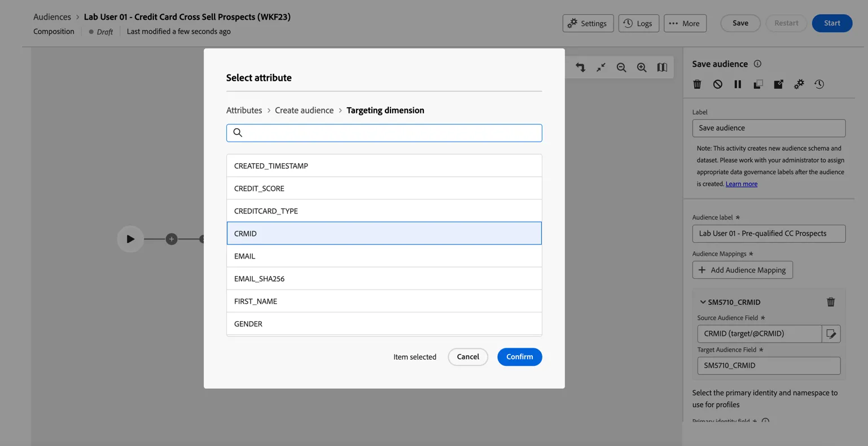Open the Logs panel
This screenshot has width=868, height=446.
click(638, 23)
